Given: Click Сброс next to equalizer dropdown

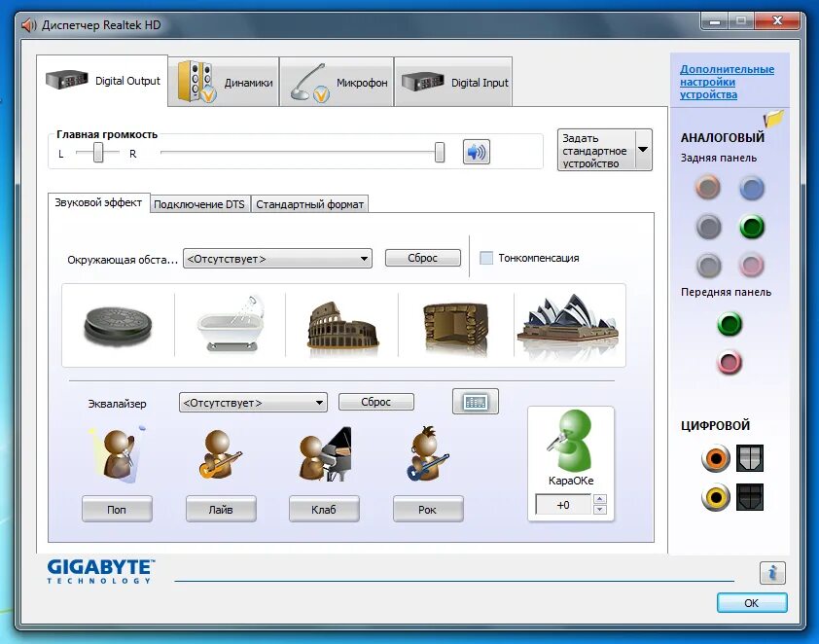Looking at the screenshot, I should (376, 402).
